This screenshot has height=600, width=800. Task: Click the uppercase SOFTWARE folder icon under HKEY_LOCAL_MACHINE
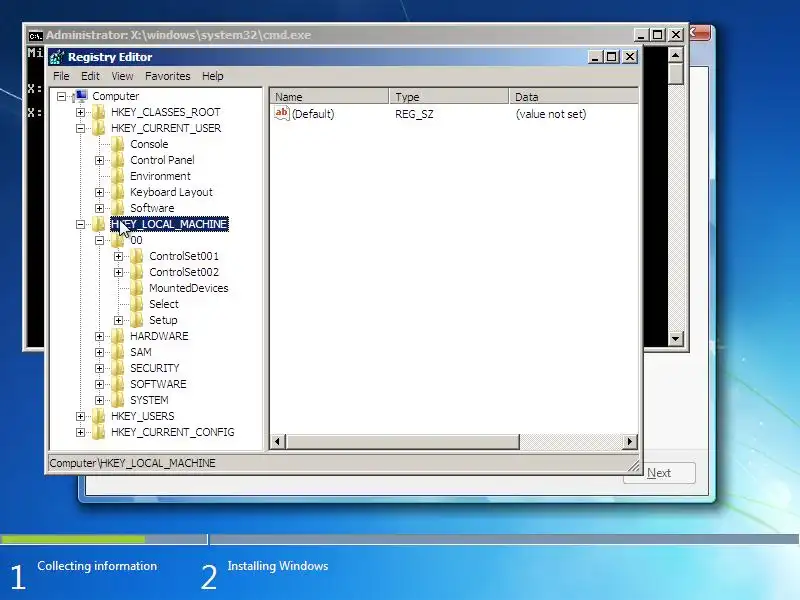[x=118, y=384]
